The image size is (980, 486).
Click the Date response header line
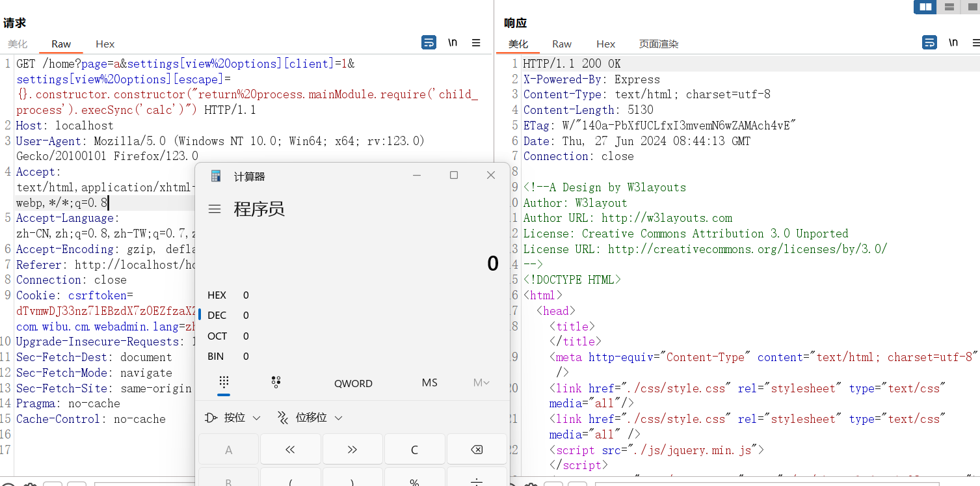(637, 141)
